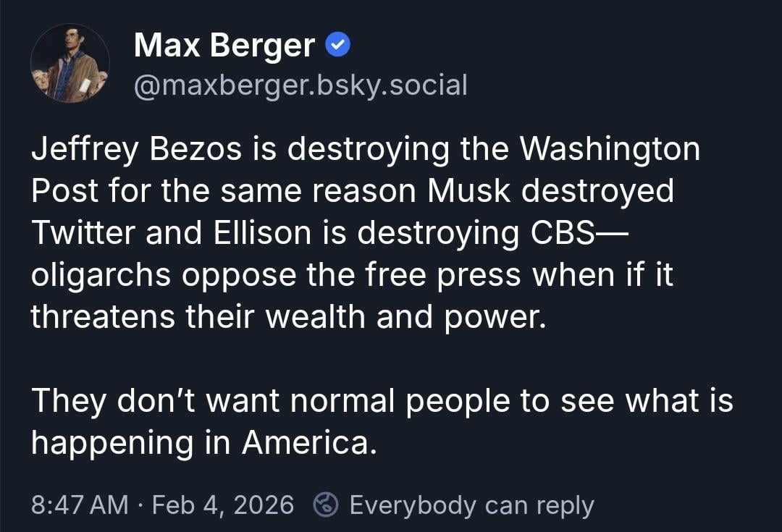This screenshot has height=532, width=782.
Task: Click the Feb 4, 2026 date
Action: [x=222, y=504]
